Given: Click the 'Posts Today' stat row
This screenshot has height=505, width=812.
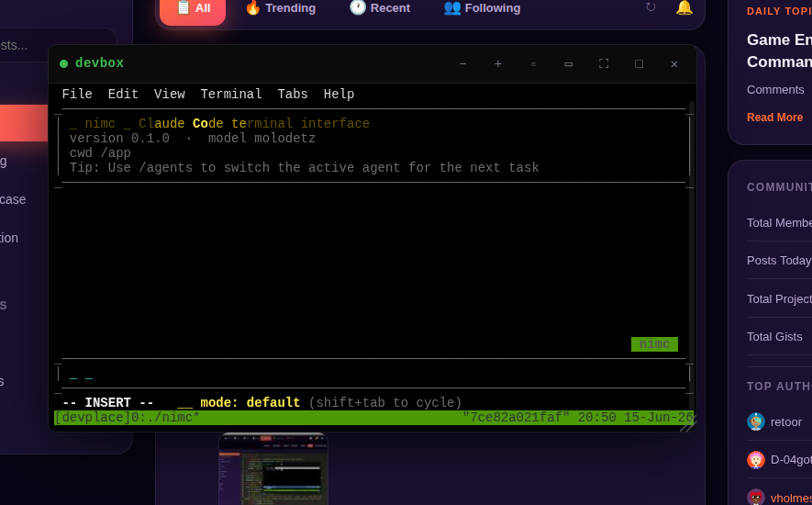Looking at the screenshot, I should point(779,260).
